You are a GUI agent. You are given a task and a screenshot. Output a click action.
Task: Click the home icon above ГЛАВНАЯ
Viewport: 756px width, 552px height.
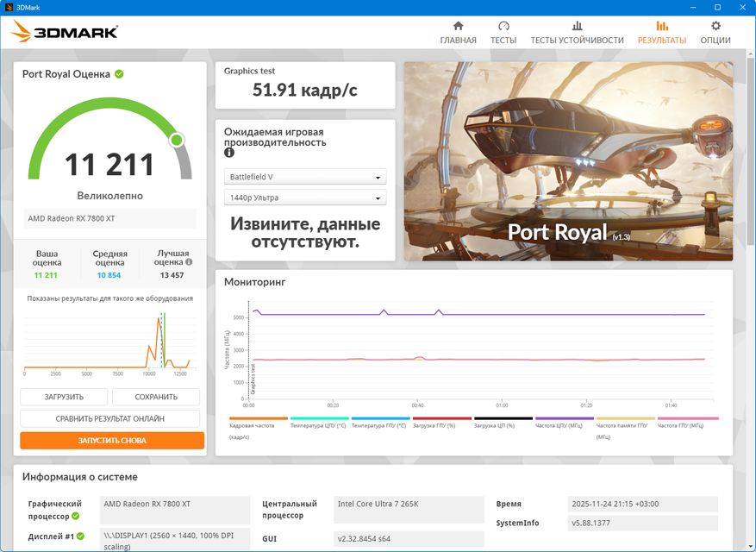(458, 26)
